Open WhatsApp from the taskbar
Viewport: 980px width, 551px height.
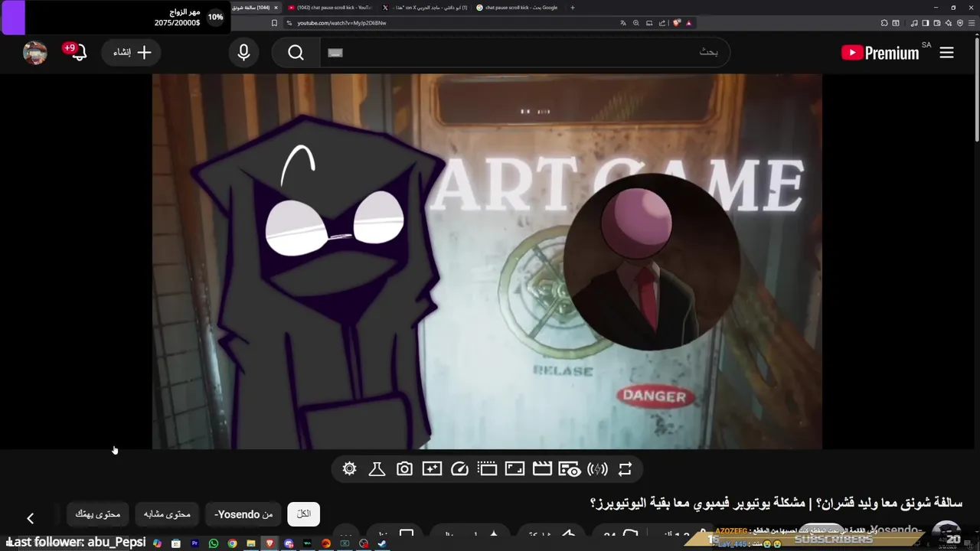[214, 543]
